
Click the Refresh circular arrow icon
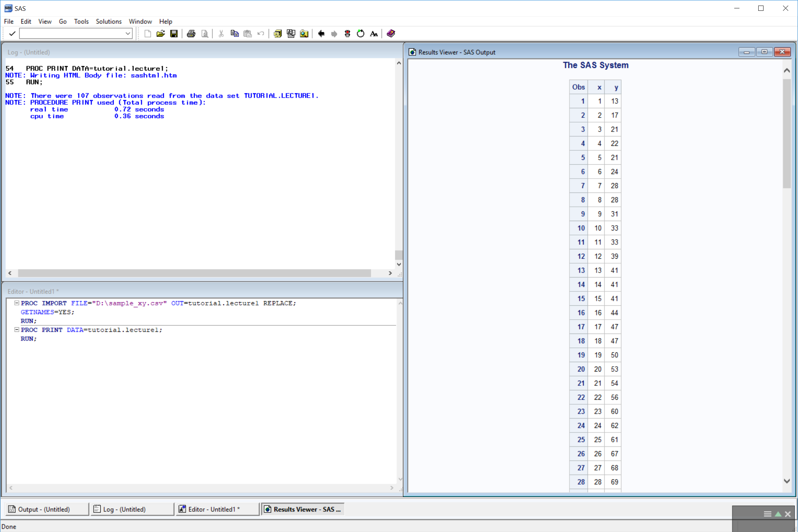(360, 34)
